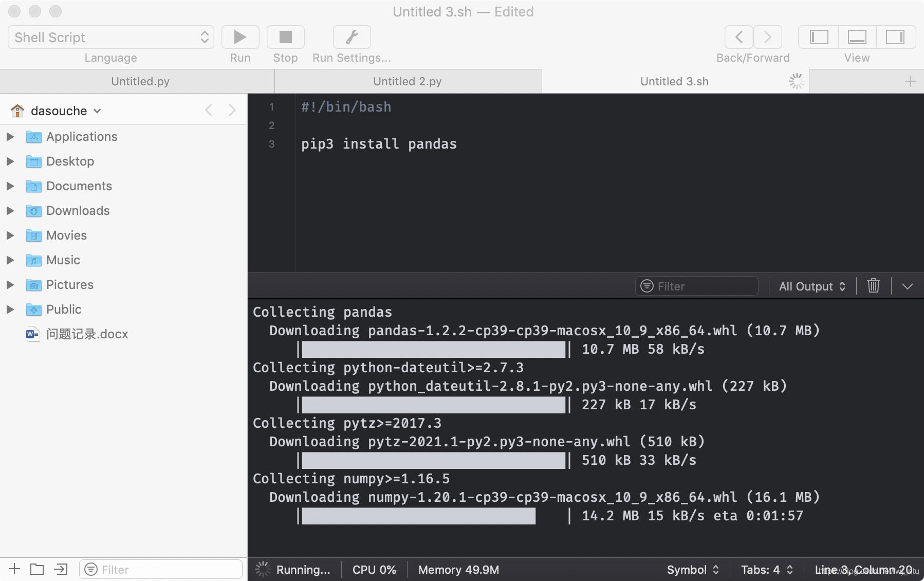Click 'Collecting python-dateutil>=2.7.3' line
Screen dimensions: 924x581
388,367
